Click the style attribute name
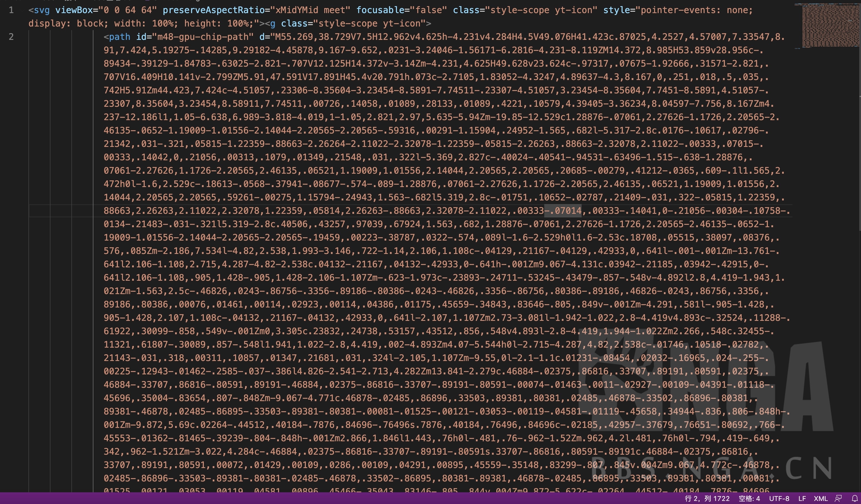861x504 pixels. tap(617, 10)
